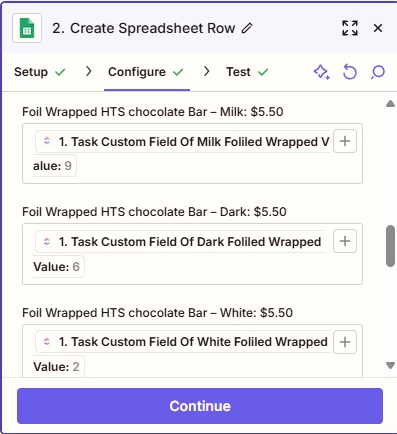Click inside the White chocolate bar input field

point(192,351)
